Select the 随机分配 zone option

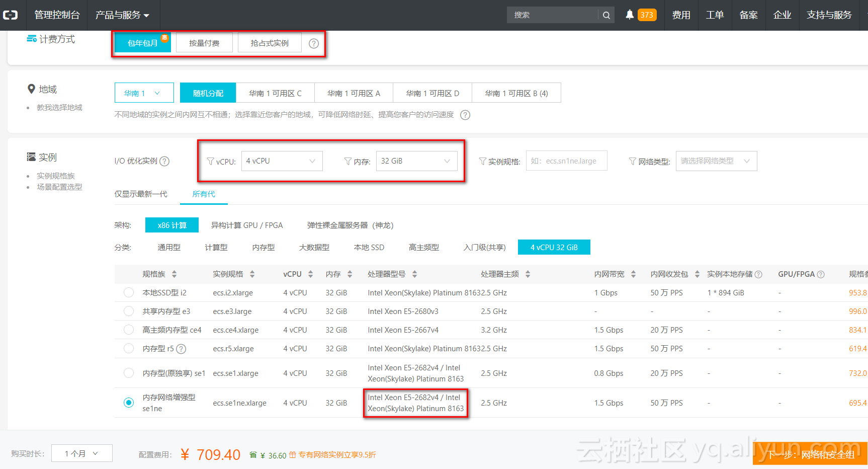click(x=208, y=93)
